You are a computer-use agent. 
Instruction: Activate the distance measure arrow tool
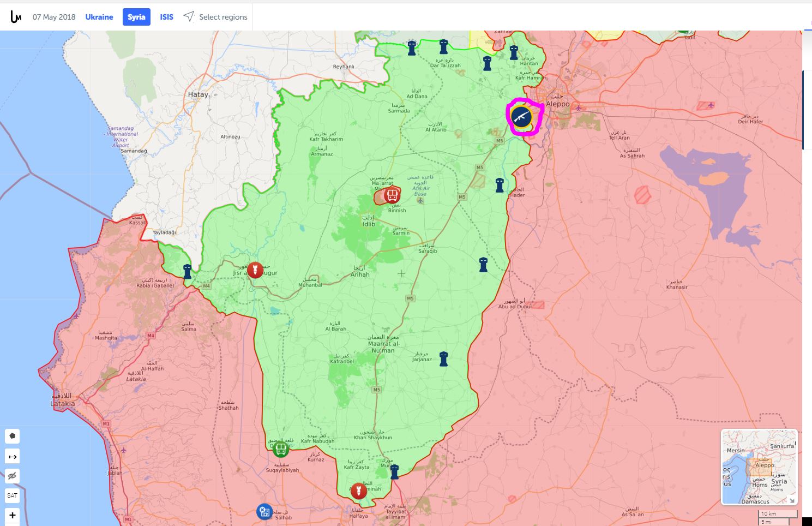(x=12, y=456)
